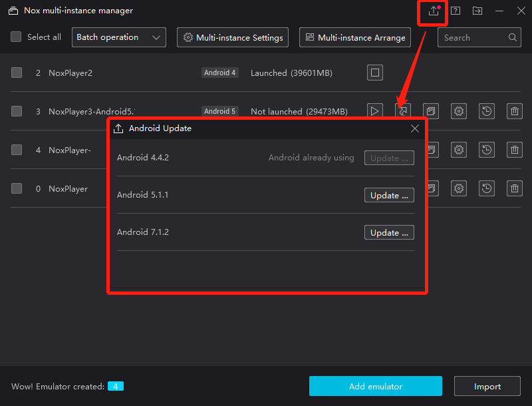Open settings gear for NoxPlayer row 0
Screen dimensions: 532x406
pyautogui.click(x=459, y=188)
